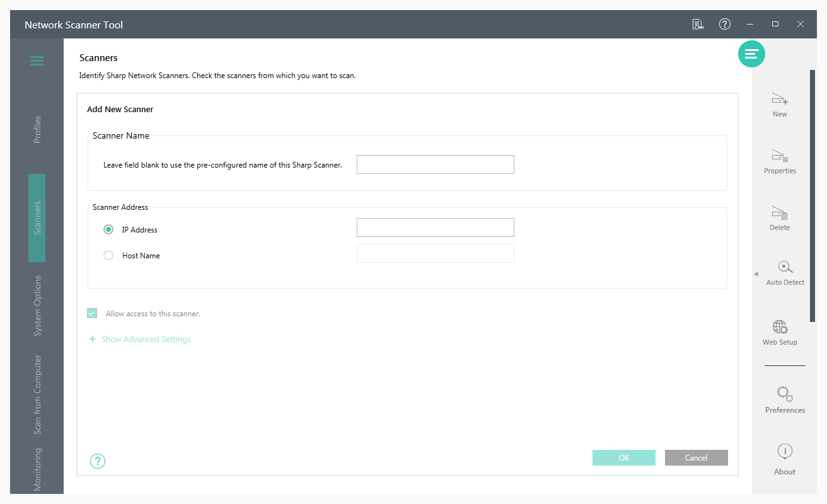This screenshot has height=504, width=827.
Task: Open the hamburger menu in left sidebar
Action: (37, 60)
